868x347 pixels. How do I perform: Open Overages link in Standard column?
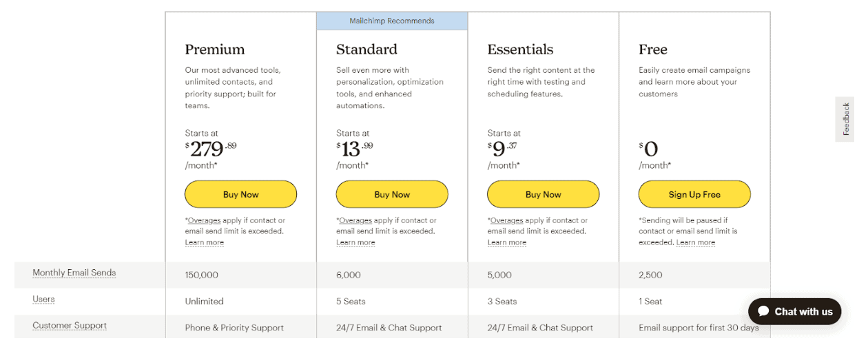356,220
